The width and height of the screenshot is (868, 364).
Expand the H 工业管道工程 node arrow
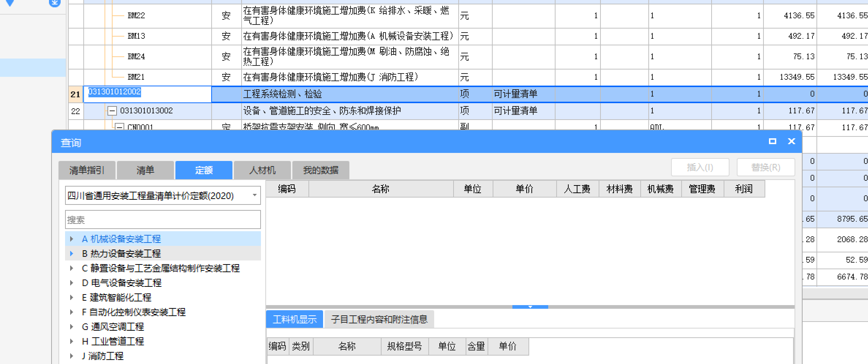coord(72,341)
